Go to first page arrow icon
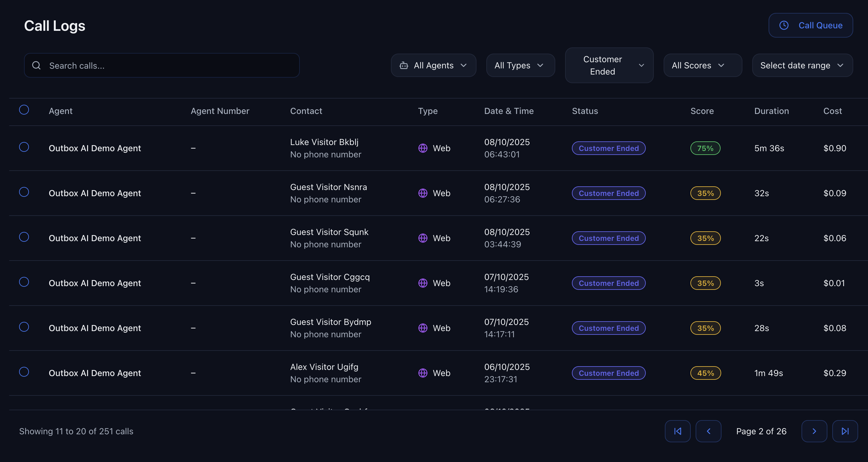Viewport: 868px width, 462px height. (x=677, y=431)
